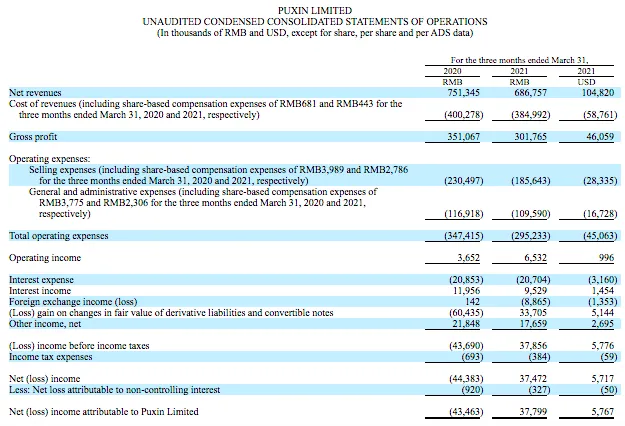Screen dimensions: 625x426
Task: Click the units note mentioning thousands of RMB
Action: click(x=315, y=33)
